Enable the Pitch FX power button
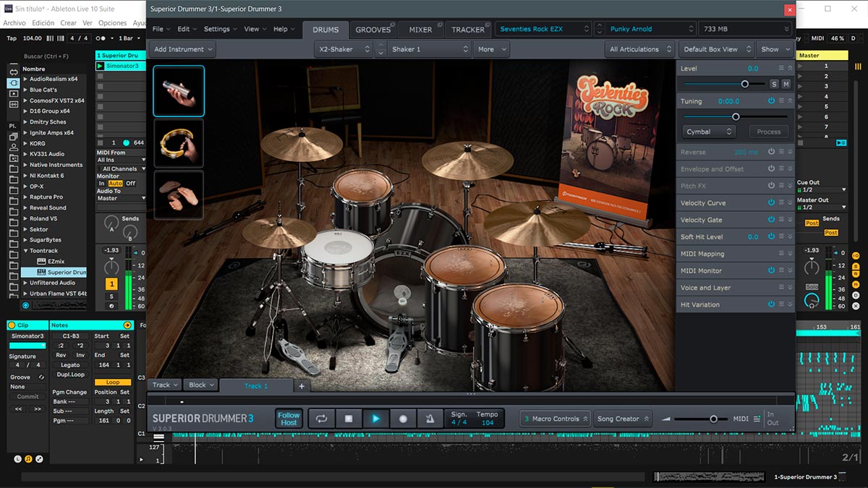Screen dimensions: 868x488 click(771, 186)
